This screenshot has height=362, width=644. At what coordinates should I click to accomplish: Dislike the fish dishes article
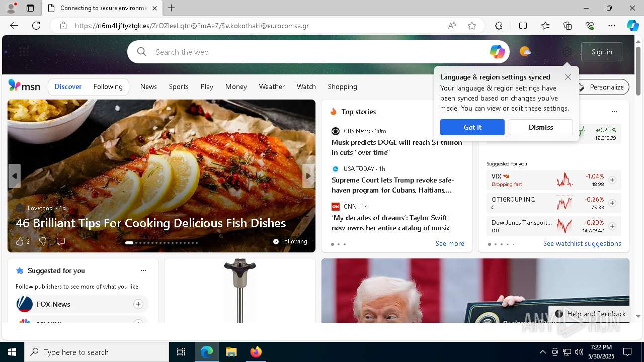pyautogui.click(x=43, y=241)
